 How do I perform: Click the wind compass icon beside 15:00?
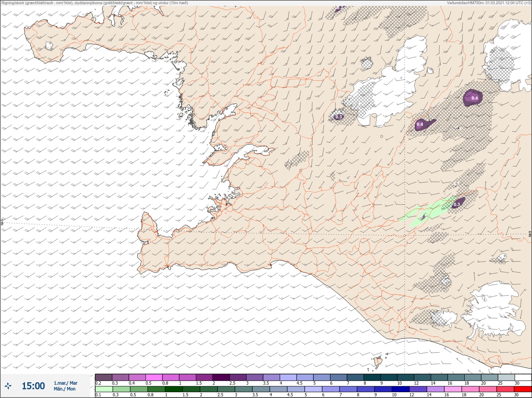click(x=8, y=386)
